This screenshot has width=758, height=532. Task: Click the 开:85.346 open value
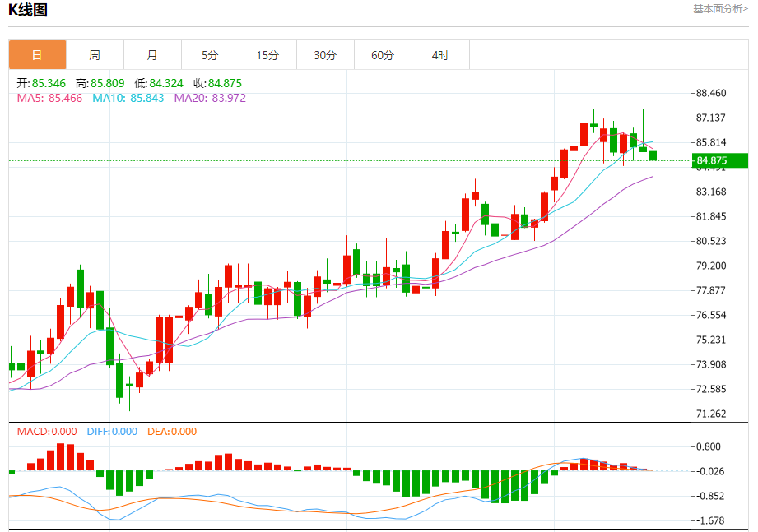coord(41,83)
